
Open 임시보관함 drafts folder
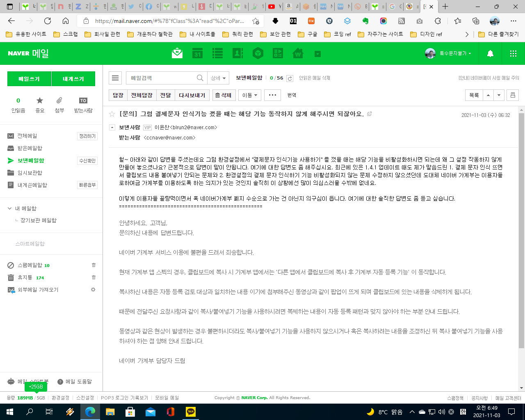pos(30,173)
